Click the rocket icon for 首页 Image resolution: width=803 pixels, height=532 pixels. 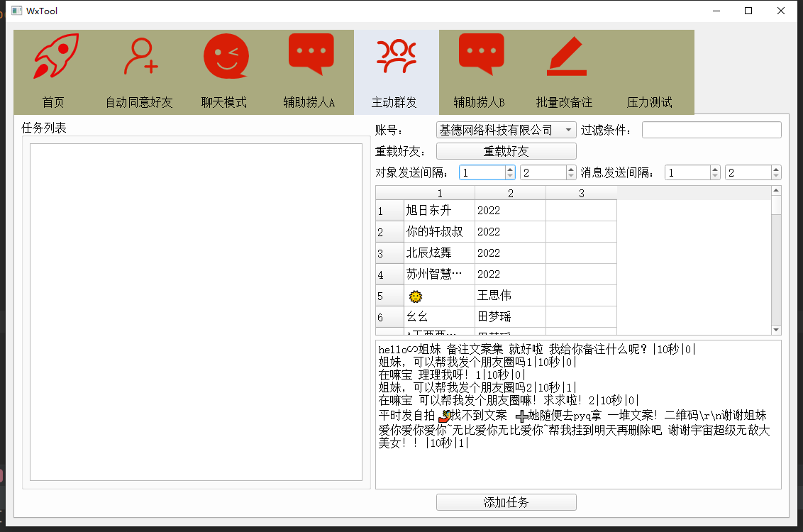[55, 57]
